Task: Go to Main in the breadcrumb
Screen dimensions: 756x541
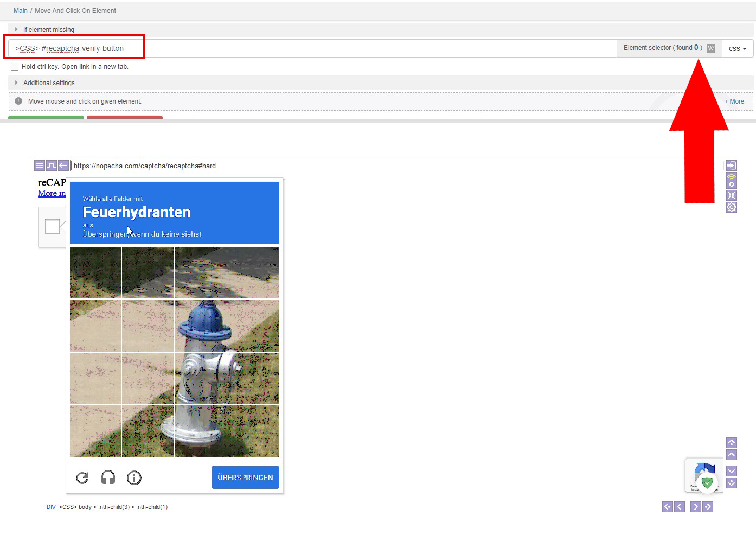Action: click(21, 11)
